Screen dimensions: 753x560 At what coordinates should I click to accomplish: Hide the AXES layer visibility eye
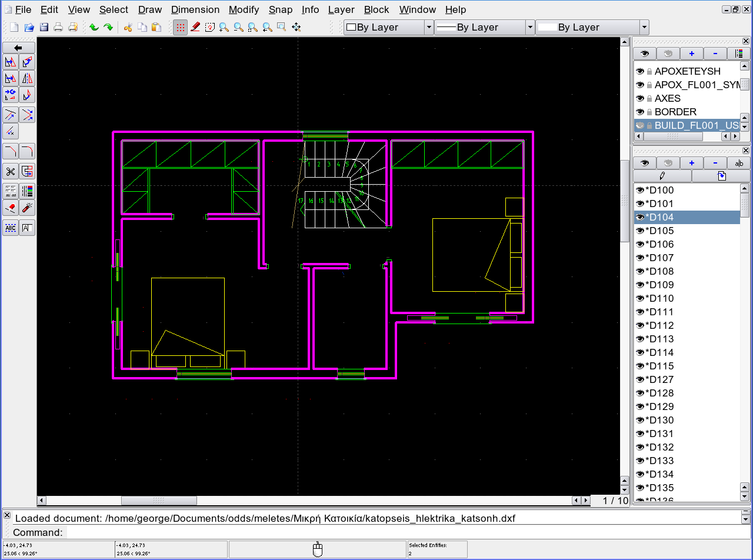(x=640, y=98)
